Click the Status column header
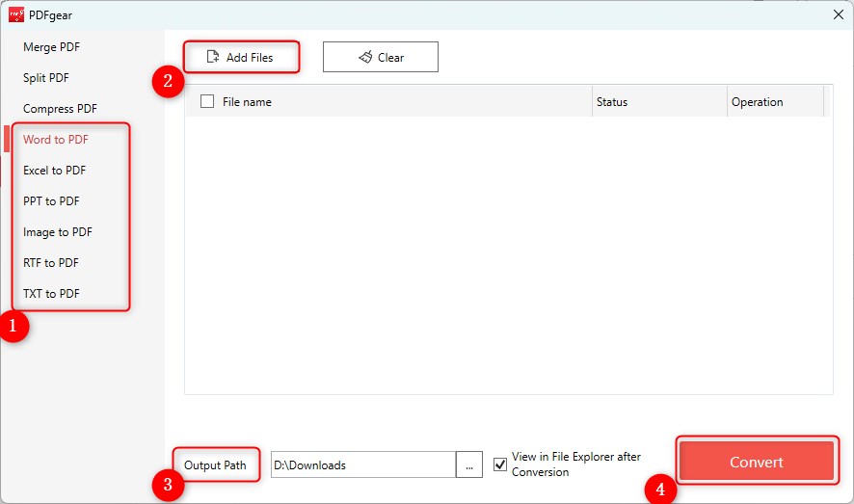The image size is (854, 504). (612, 102)
